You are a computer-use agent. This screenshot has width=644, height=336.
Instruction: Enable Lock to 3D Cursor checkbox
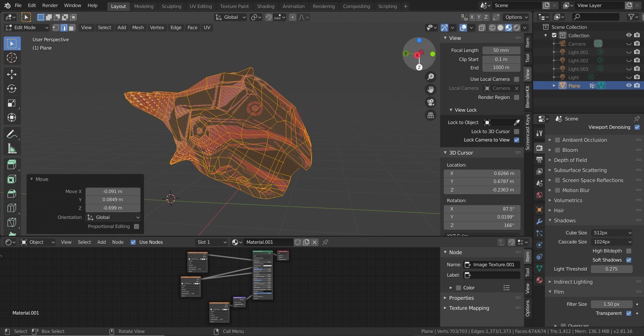[516, 131]
